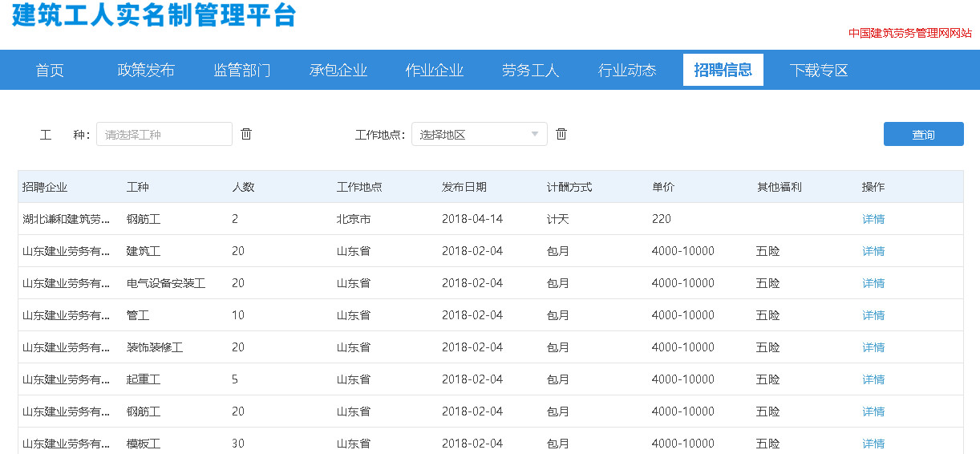Click the 起重工 cell
The width and height of the screenshot is (980, 454).
[144, 379]
